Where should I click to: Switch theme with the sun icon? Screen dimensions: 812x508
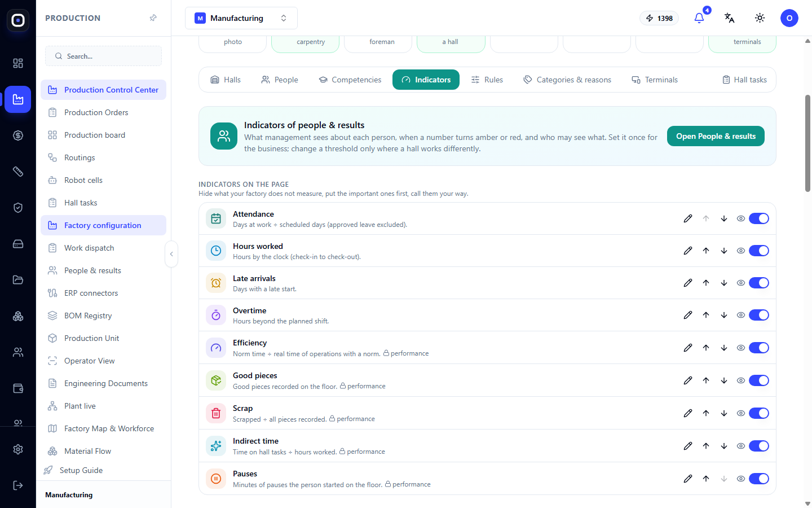pyautogui.click(x=760, y=18)
